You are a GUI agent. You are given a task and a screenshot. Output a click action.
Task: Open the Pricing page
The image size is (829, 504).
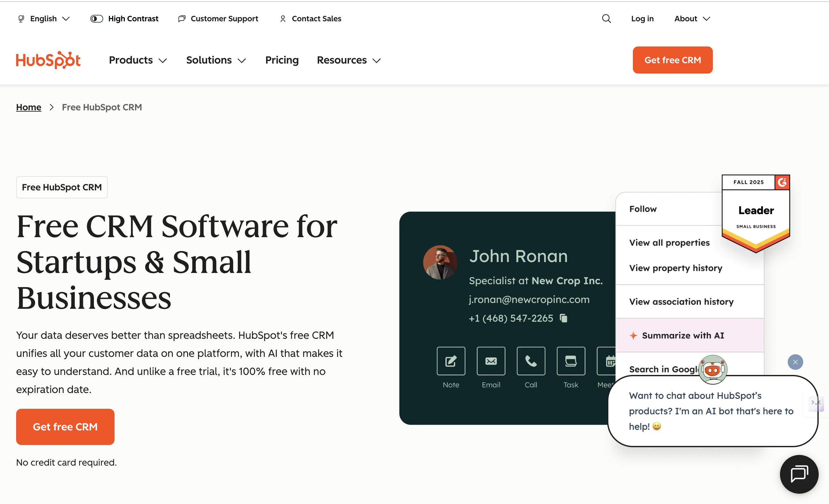click(x=282, y=60)
